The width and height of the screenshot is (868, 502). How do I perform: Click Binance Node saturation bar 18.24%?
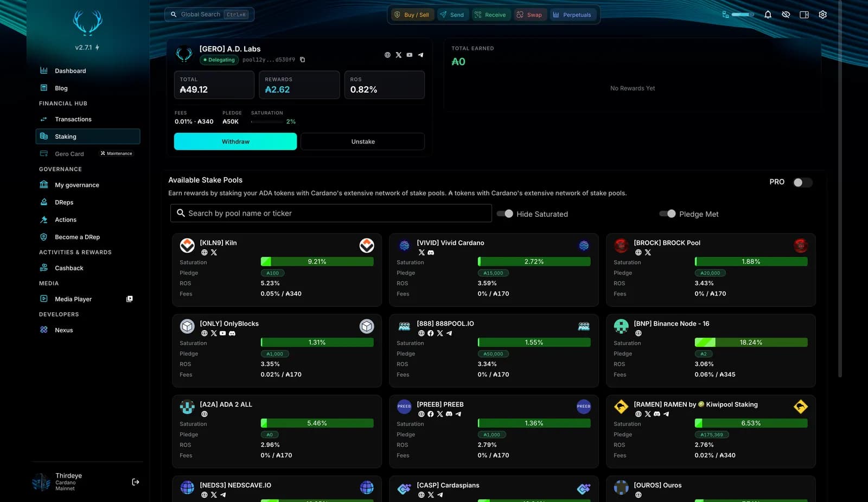[751, 343]
